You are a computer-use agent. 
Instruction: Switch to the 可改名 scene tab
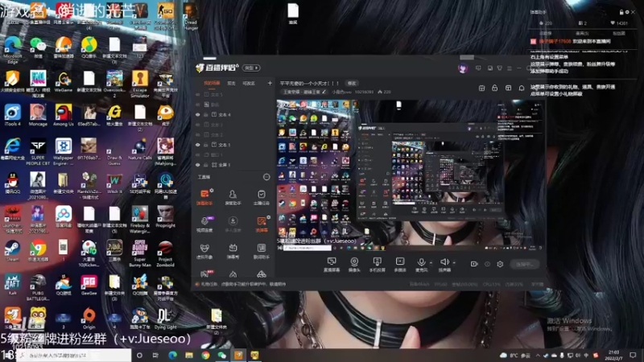tap(249, 84)
